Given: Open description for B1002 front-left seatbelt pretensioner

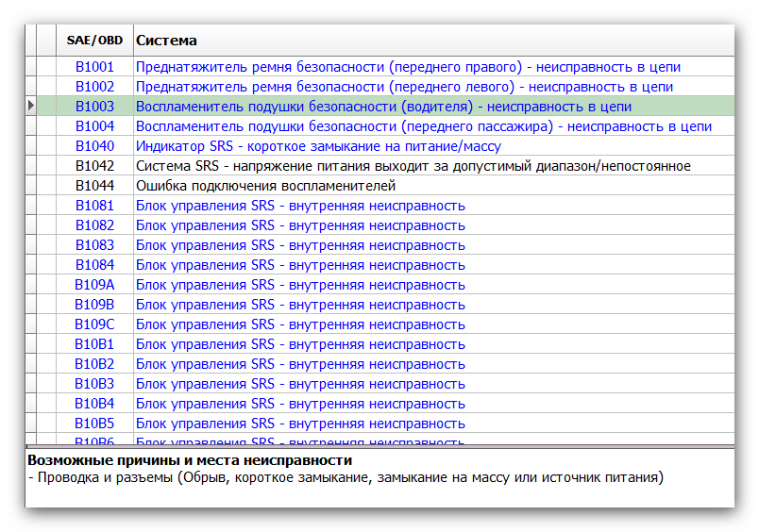Looking at the screenshot, I should pos(404,87).
